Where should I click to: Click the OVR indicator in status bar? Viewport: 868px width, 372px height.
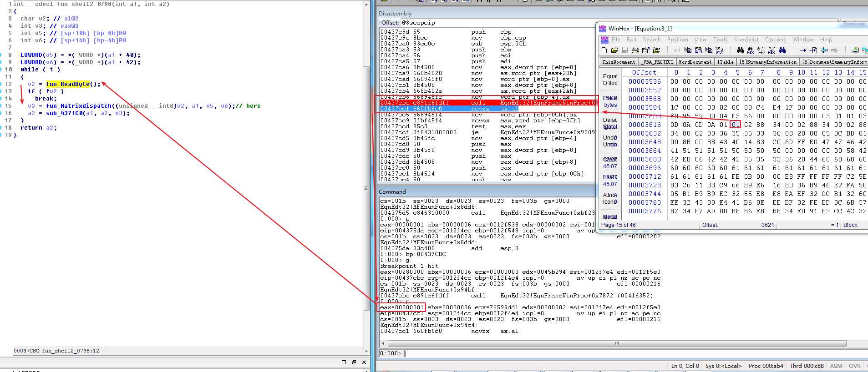pyautogui.click(x=855, y=366)
